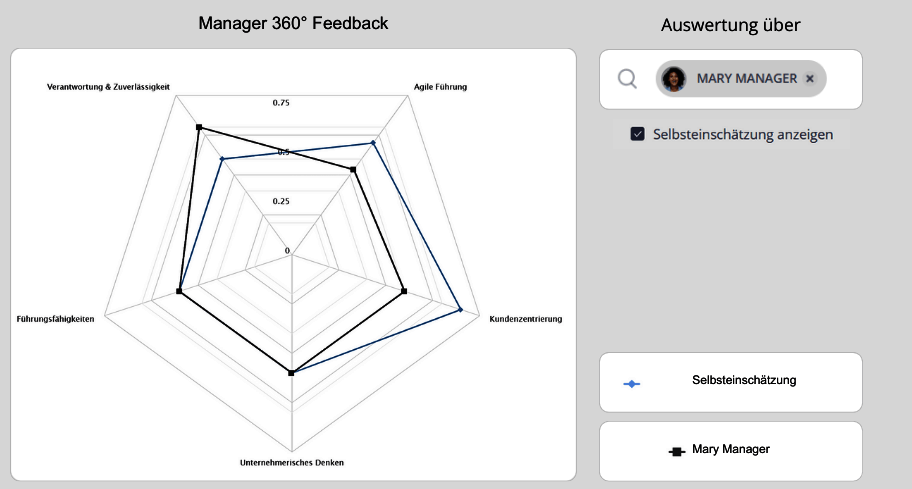912x489 pixels.
Task: Select the Mary Manager legend label
Action: (730, 450)
